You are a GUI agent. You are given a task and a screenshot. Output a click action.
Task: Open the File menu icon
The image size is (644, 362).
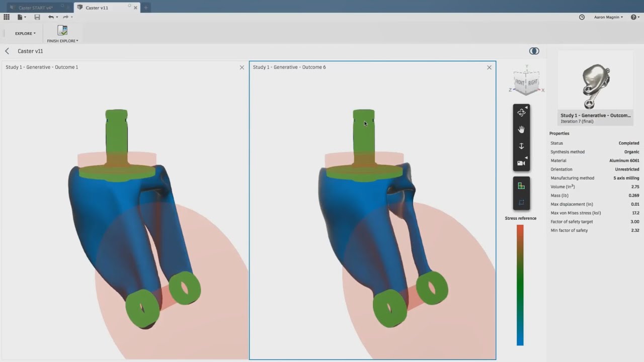pos(21,17)
